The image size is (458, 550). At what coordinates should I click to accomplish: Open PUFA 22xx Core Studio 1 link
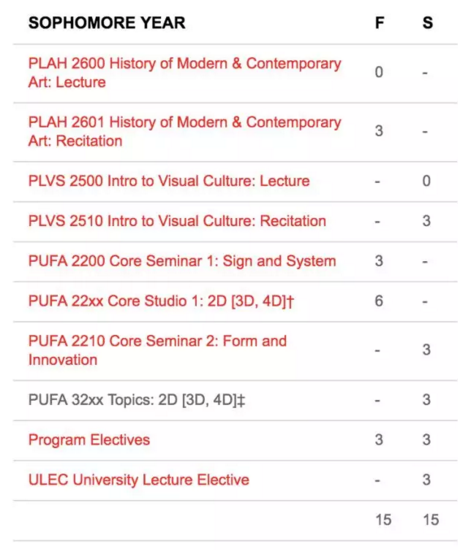point(161,301)
